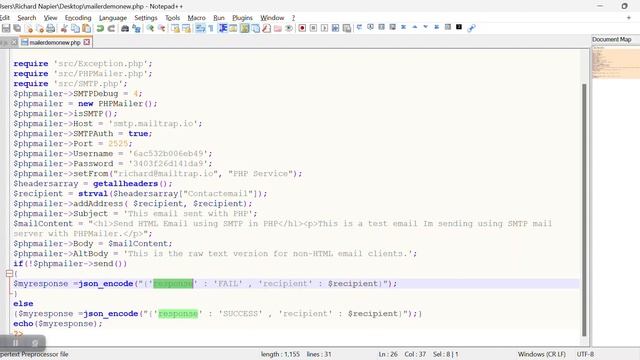
Task: Open the User Defined Language toolbar icon
Action: pos(233,28)
